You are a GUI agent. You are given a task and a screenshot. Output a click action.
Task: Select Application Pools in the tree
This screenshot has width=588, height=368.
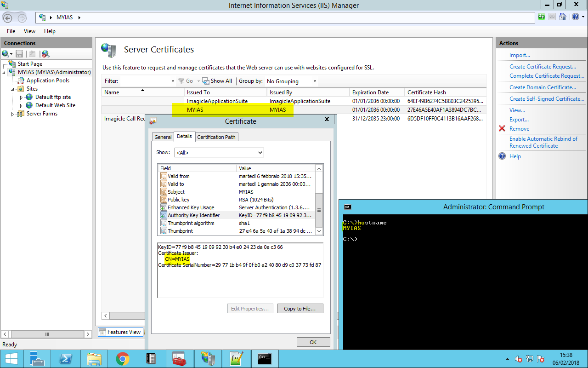48,80
